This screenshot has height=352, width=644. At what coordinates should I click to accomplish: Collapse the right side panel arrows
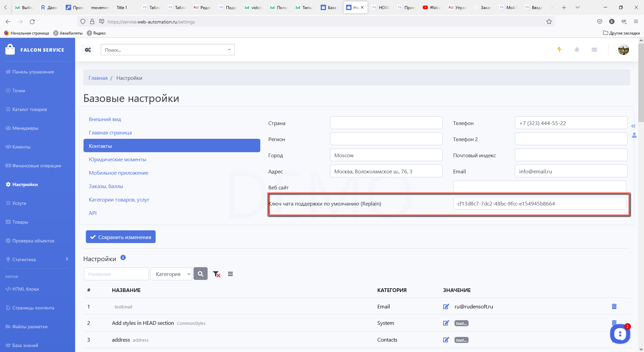point(633,126)
